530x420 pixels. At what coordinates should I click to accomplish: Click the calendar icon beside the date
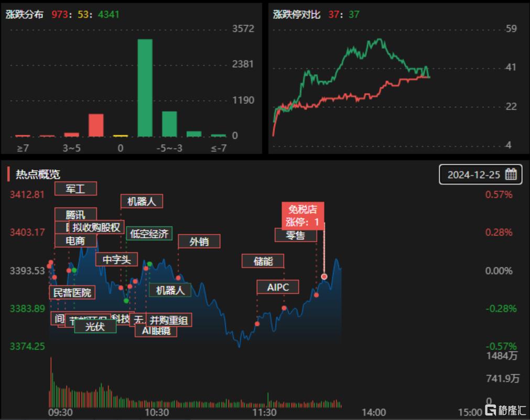(x=511, y=175)
